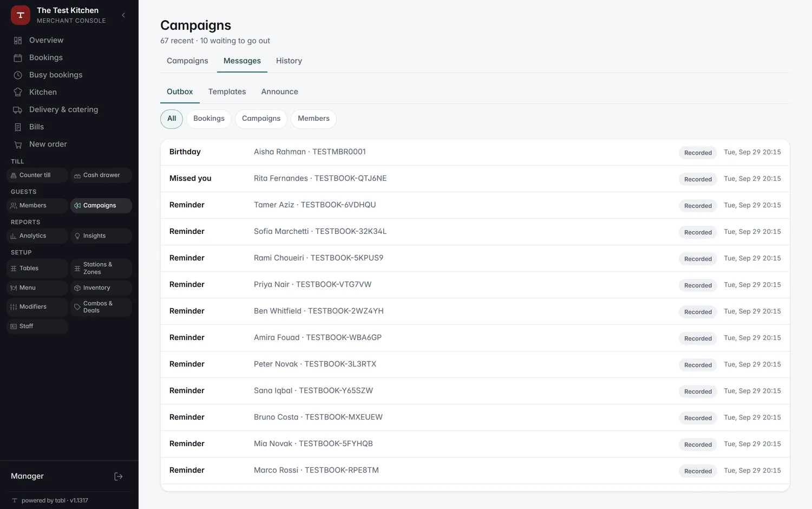This screenshot has width=812, height=509.
Task: Select the Messages tab
Action: click(x=242, y=61)
